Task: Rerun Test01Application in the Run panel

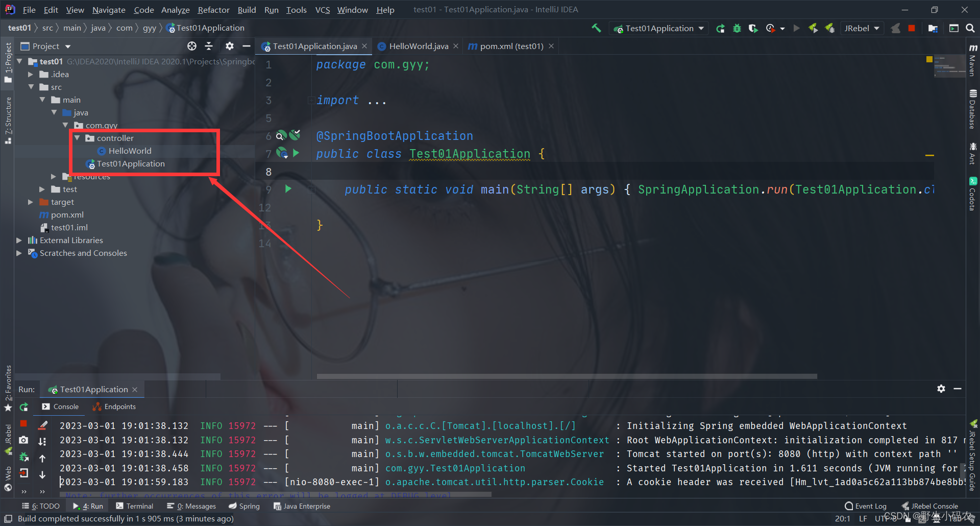Action: [23, 407]
